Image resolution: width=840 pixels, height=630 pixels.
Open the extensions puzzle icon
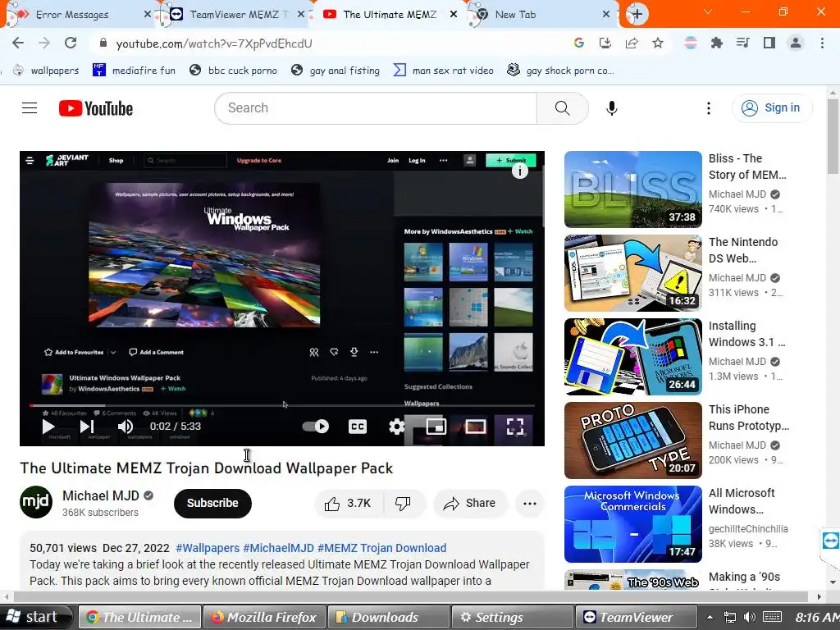tap(716, 43)
